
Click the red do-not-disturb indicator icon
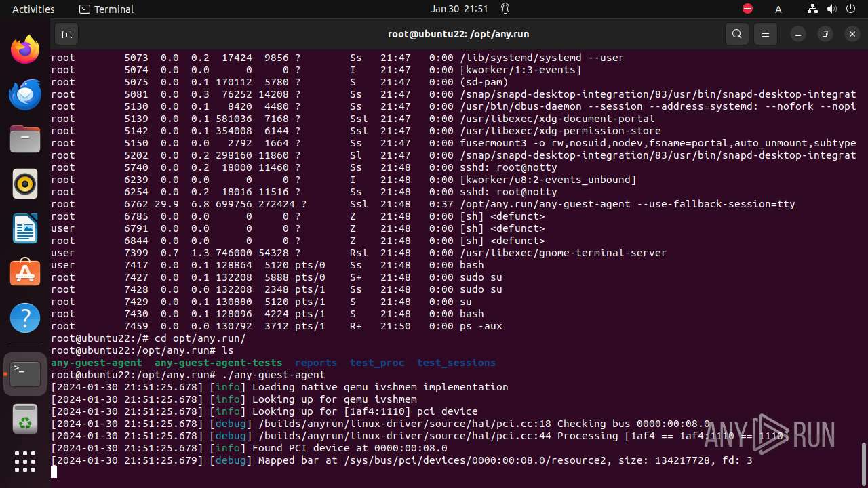(x=747, y=9)
